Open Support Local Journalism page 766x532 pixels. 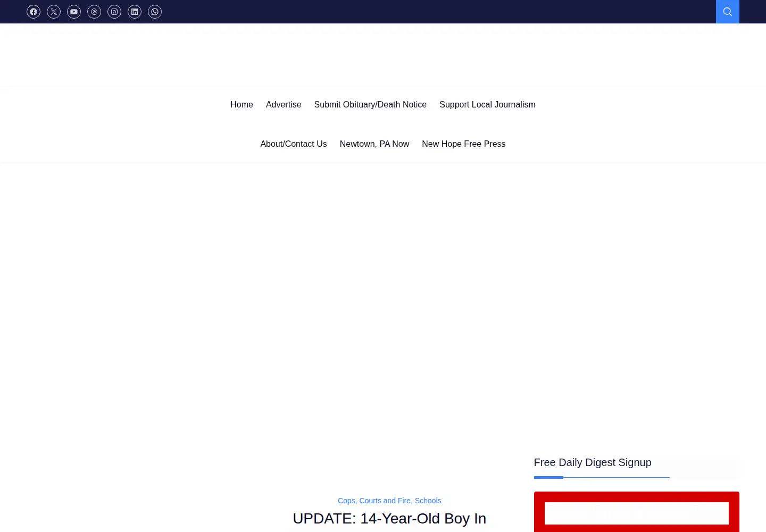[487, 105]
